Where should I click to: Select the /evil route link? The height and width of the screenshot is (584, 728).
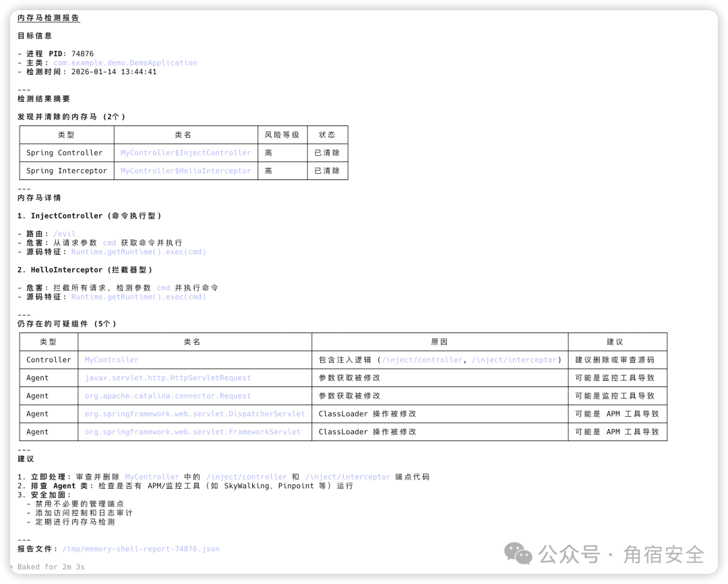pos(65,233)
